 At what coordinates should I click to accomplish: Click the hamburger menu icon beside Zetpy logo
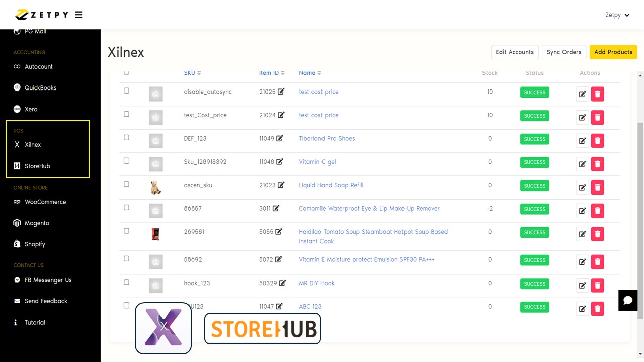(x=78, y=15)
